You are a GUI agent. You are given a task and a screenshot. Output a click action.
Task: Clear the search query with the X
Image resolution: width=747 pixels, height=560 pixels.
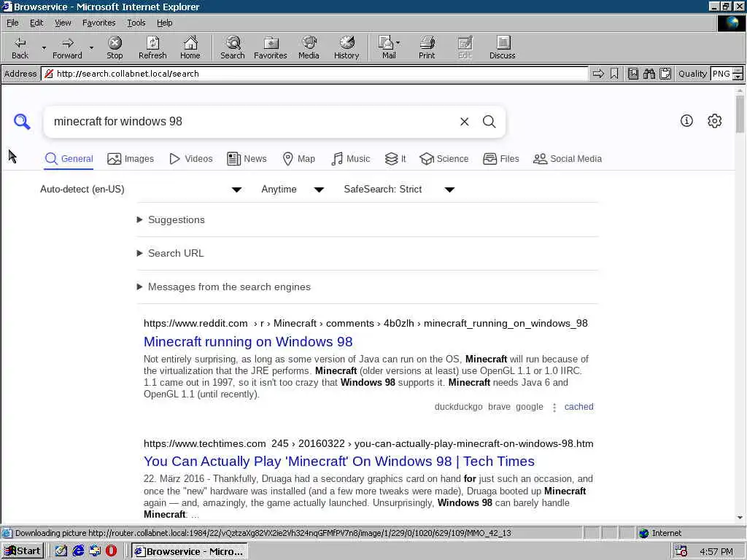[465, 122]
